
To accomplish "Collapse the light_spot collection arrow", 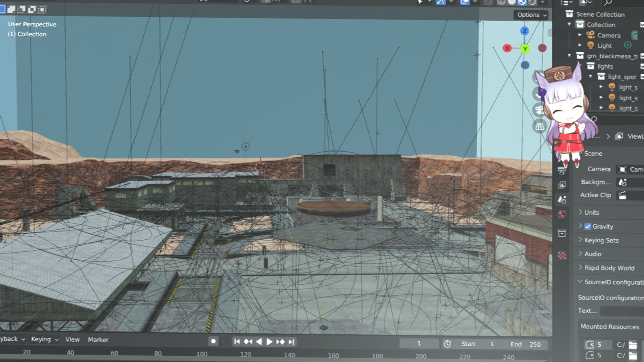I will click(x=590, y=77).
